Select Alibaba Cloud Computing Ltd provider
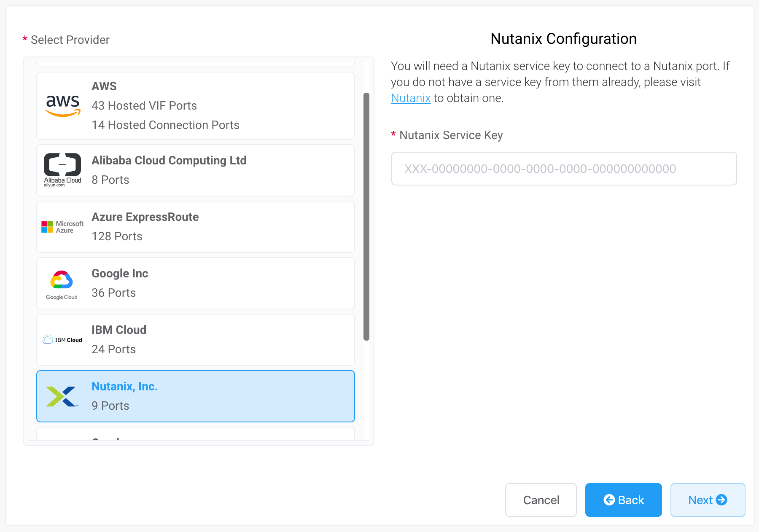 (196, 170)
